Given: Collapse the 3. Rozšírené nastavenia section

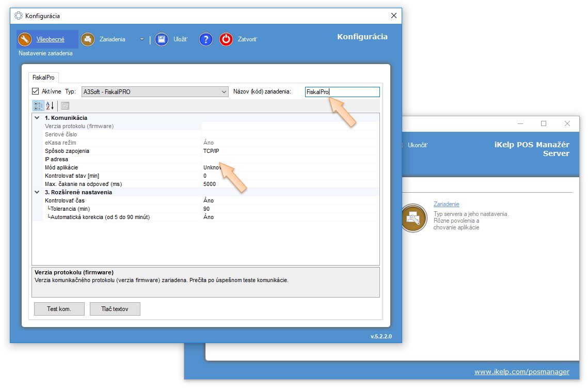Looking at the screenshot, I should coord(37,192).
